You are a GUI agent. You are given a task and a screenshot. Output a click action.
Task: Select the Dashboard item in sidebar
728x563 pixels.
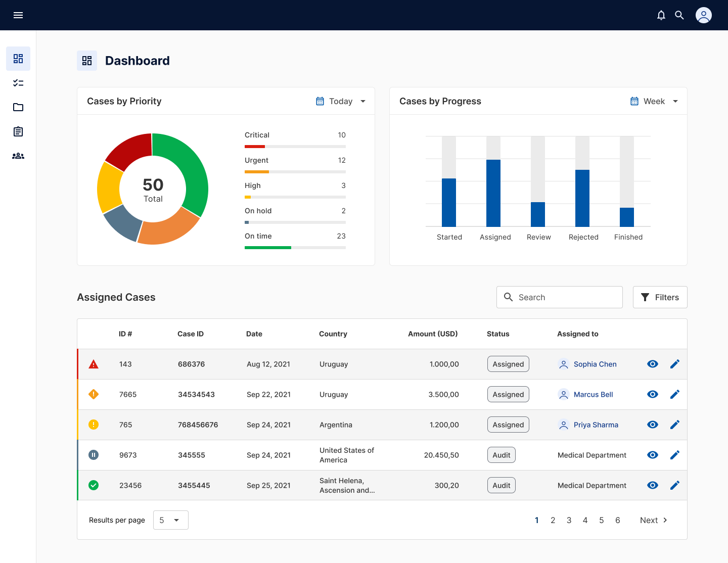coord(18,59)
